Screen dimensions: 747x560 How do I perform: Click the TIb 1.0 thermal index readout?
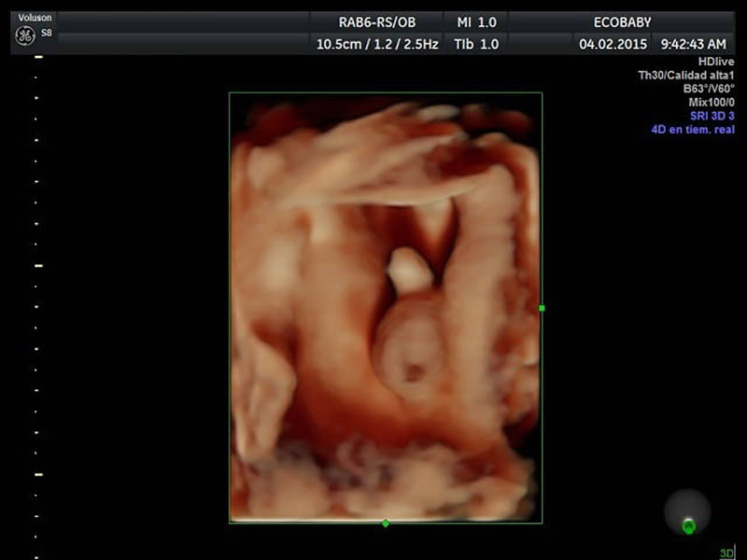pos(476,44)
